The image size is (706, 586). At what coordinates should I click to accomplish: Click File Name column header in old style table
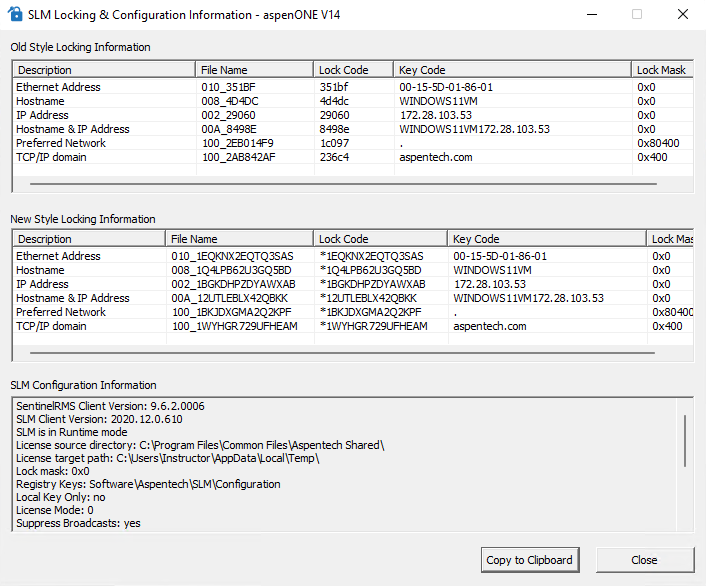(x=254, y=70)
